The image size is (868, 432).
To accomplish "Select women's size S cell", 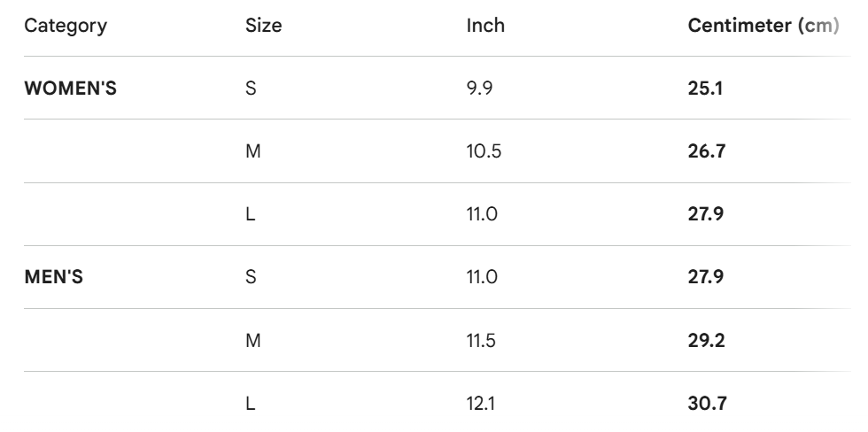I will point(251,89).
